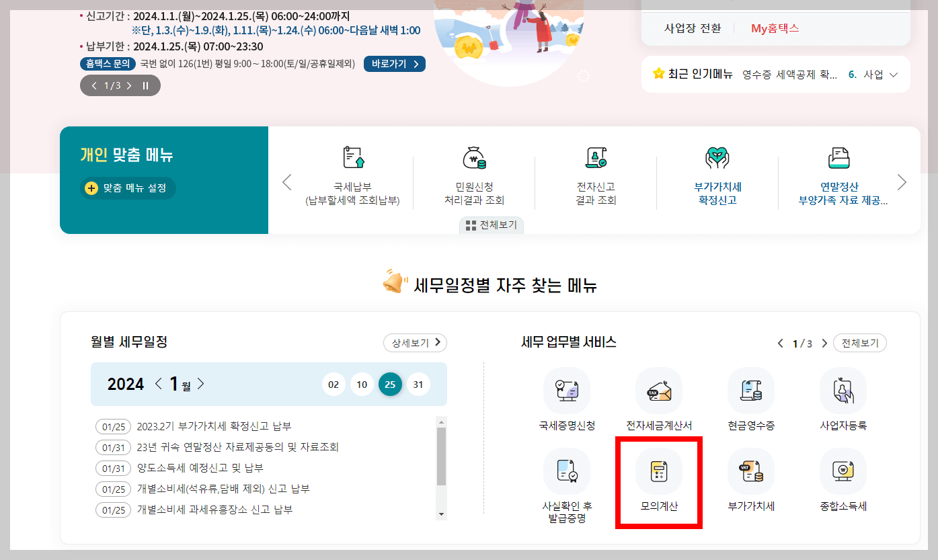Open 상세보기 for the monthly tax schedule
The width and height of the screenshot is (938, 560).
pyautogui.click(x=415, y=342)
